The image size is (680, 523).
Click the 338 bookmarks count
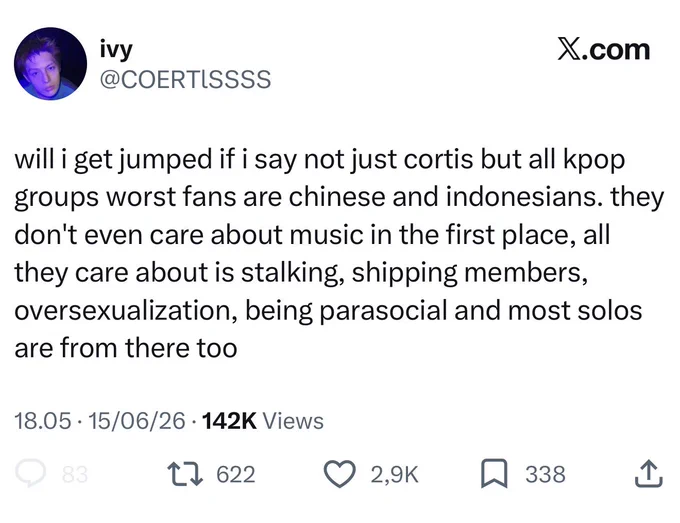(546, 474)
